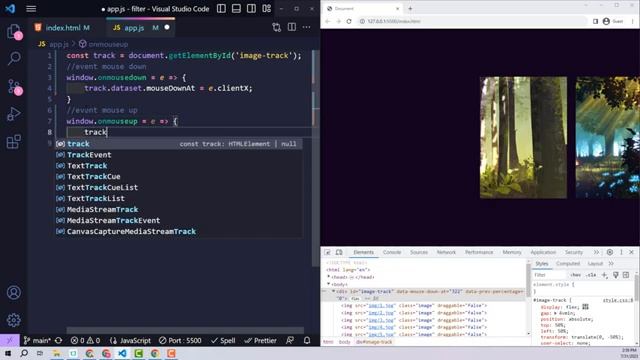Collapse the body element in DOM tree

pos(329,284)
